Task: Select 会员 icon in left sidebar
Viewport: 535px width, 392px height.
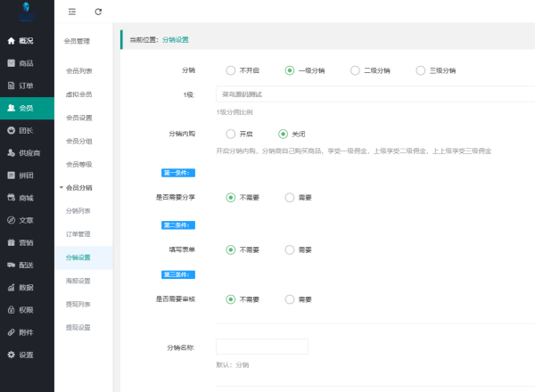Action: coord(12,108)
